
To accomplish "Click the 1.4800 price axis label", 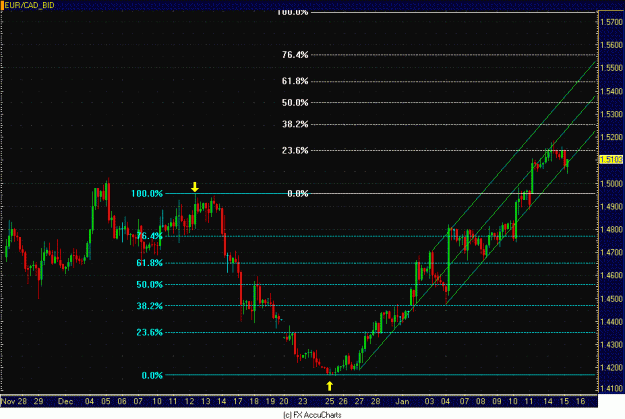I will [611, 230].
